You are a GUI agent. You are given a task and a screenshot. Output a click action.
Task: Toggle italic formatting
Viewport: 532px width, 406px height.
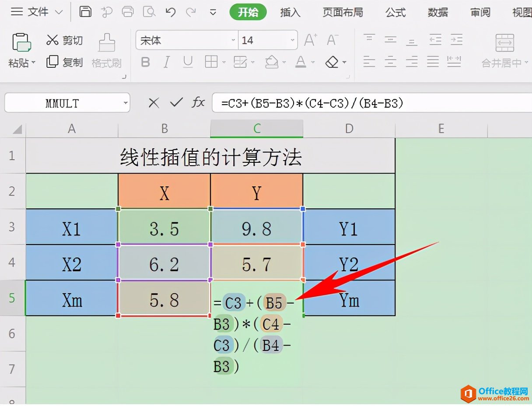point(167,62)
